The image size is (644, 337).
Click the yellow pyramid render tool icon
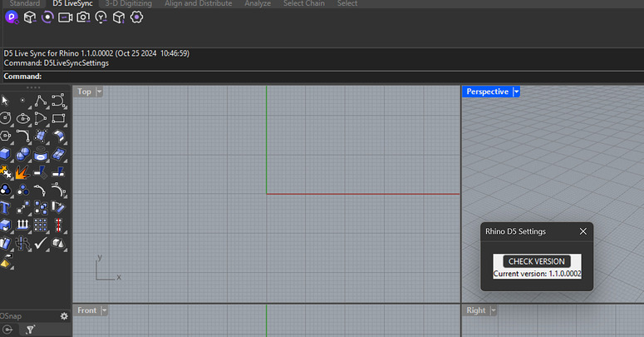(6, 262)
